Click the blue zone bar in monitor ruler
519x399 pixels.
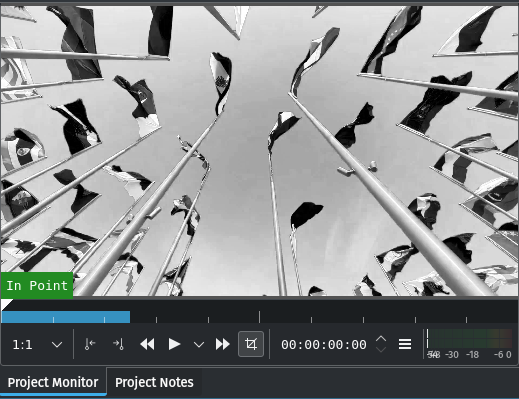(x=66, y=317)
